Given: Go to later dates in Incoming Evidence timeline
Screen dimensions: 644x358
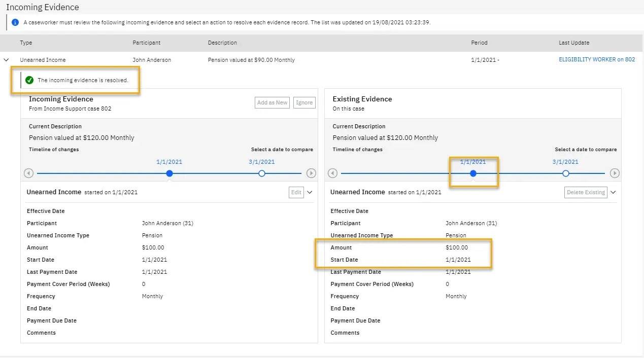Looking at the screenshot, I should [311, 173].
